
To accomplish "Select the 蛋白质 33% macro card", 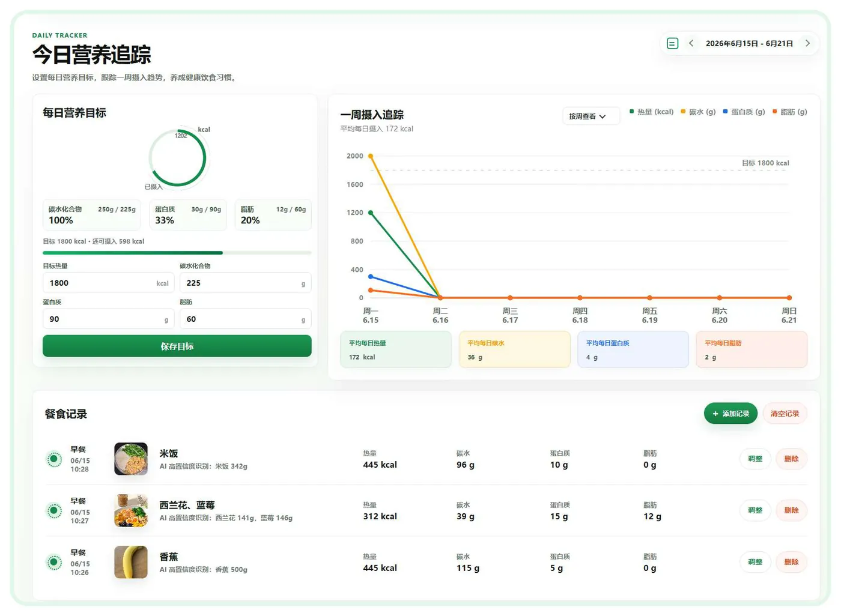I will pyautogui.click(x=188, y=215).
